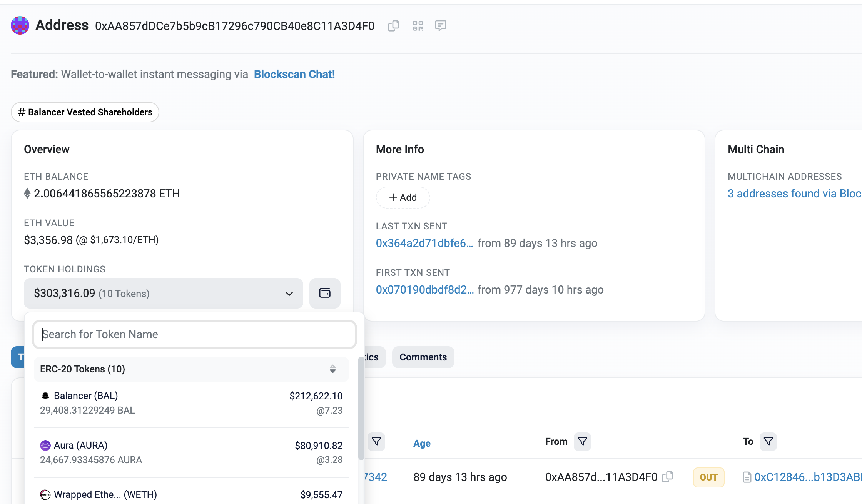This screenshot has height=504, width=862.
Task: Open the last sent transaction hash
Action: [424, 243]
